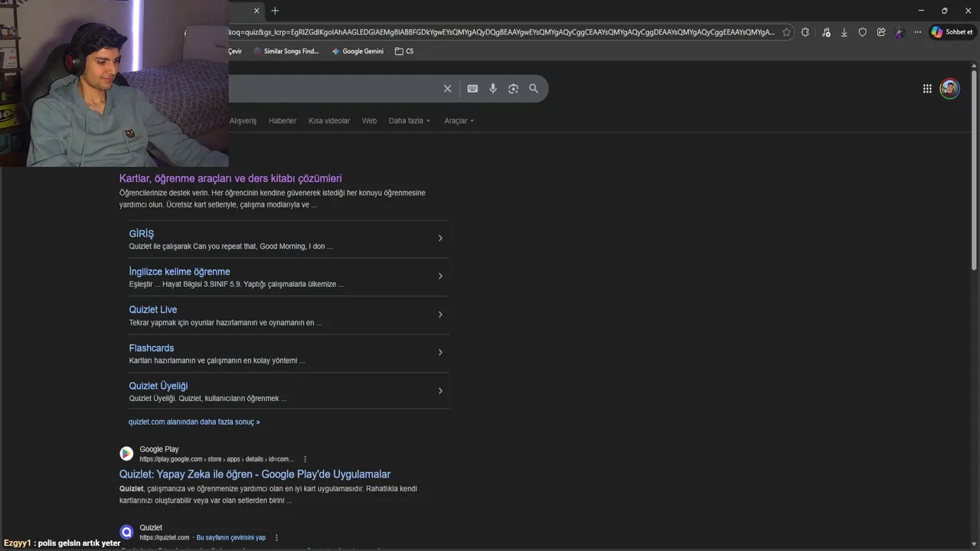980x551 pixels.
Task: Click the chevron on İngilizce kelime öğrenme row
Action: coord(440,276)
